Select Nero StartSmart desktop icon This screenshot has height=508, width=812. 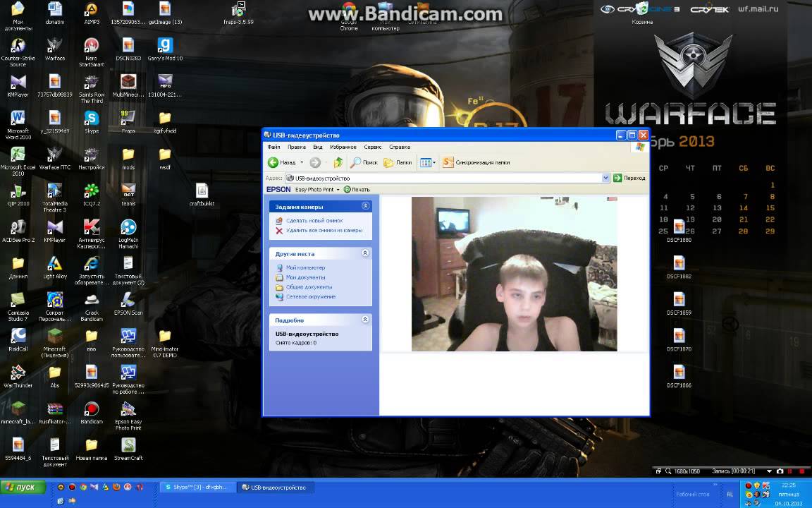92,52
